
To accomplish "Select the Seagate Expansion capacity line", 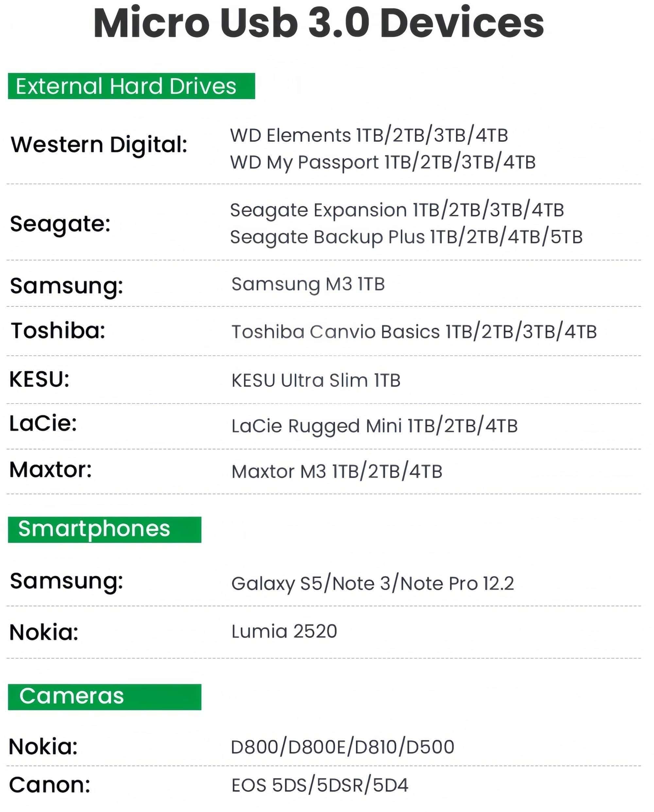I will 397,210.
